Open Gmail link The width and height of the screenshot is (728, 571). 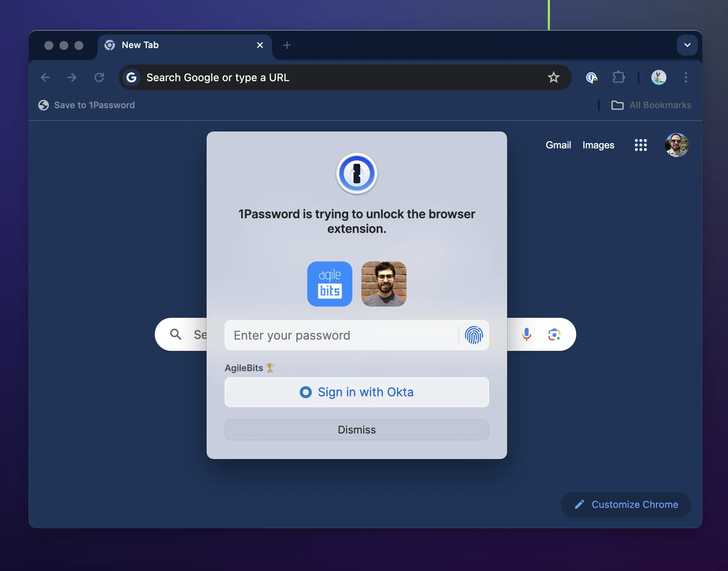click(x=558, y=145)
